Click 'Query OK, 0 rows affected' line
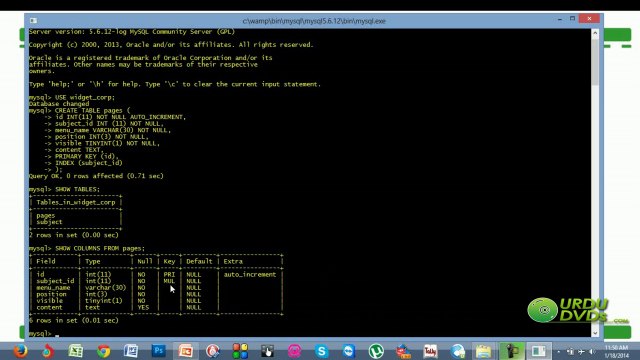Screen dimensions: 640x360 click(x=96, y=176)
